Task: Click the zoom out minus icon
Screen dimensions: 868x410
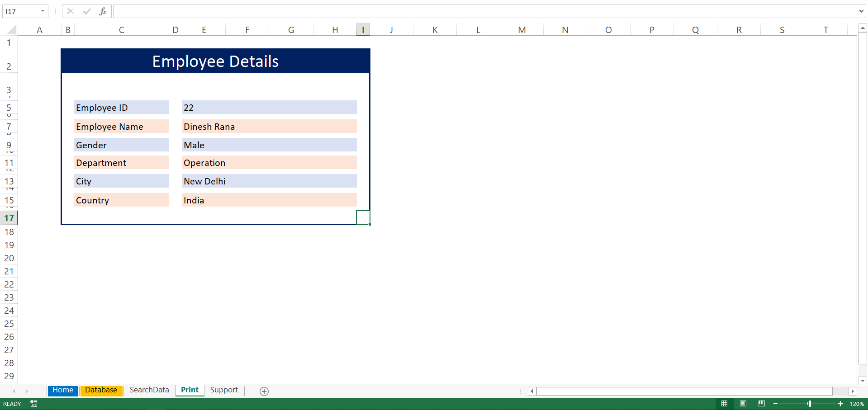Action: click(775, 404)
